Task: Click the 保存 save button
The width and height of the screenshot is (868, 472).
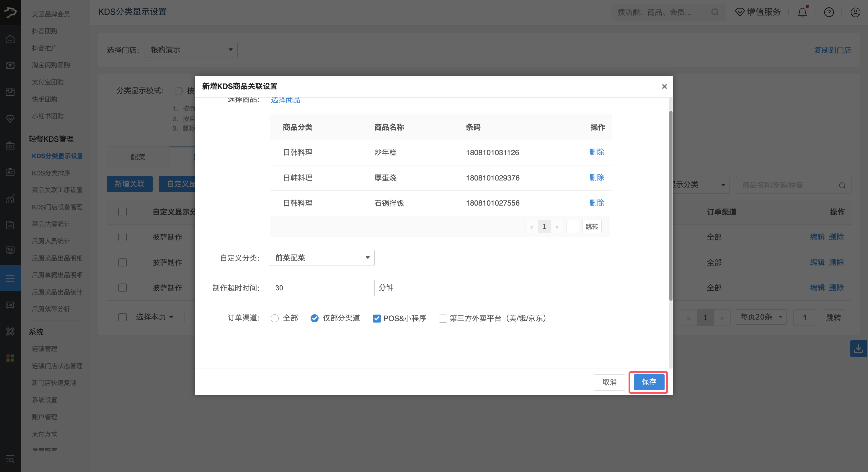Action: pos(648,382)
